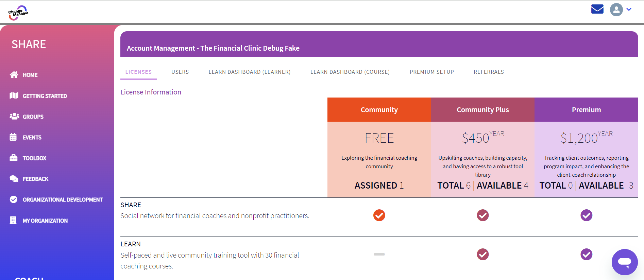This screenshot has height=280, width=644.
Task: Click LEARN checkmark under Premium
Action: click(586, 254)
